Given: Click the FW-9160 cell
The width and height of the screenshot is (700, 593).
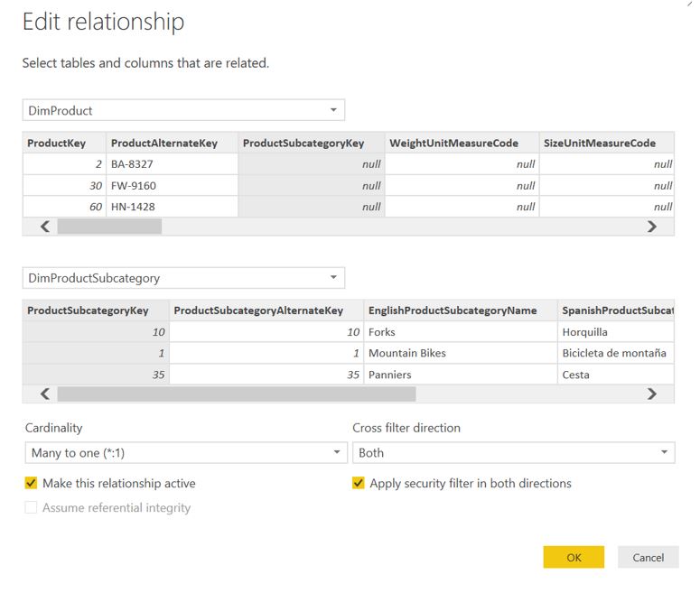Looking at the screenshot, I should tap(172, 186).
